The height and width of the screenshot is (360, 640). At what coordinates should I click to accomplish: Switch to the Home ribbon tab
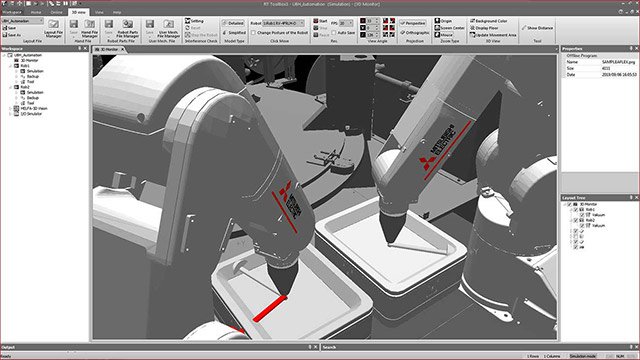click(x=36, y=12)
